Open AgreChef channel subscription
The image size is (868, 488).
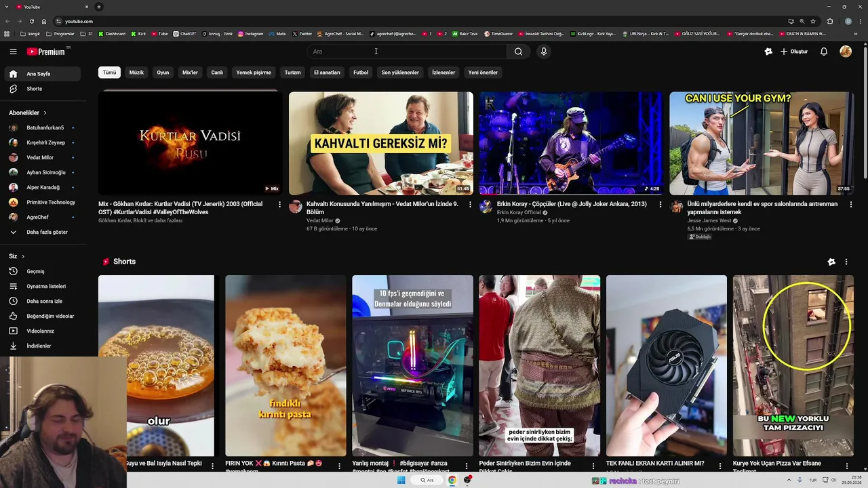click(x=42, y=217)
